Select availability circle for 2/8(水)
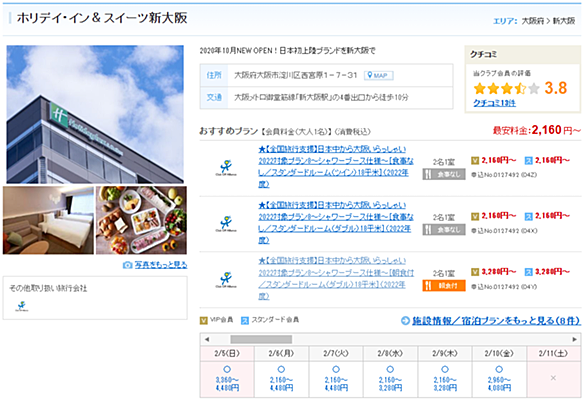The height and width of the screenshot is (403, 586). pos(390,369)
